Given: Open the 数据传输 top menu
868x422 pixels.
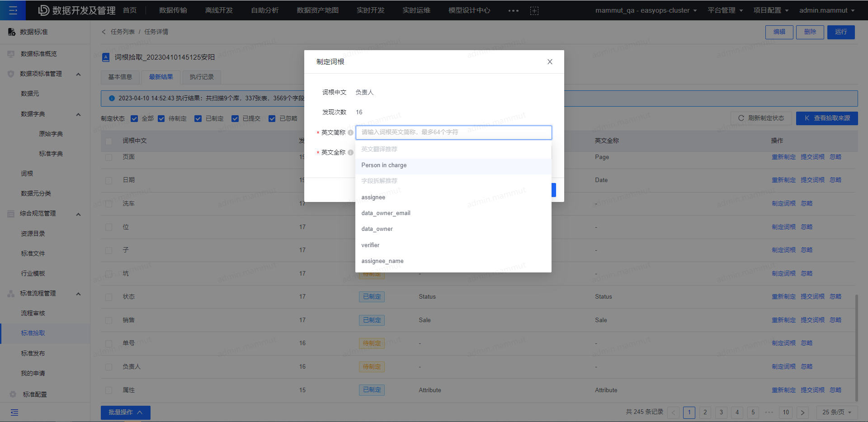Looking at the screenshot, I should pos(173,10).
